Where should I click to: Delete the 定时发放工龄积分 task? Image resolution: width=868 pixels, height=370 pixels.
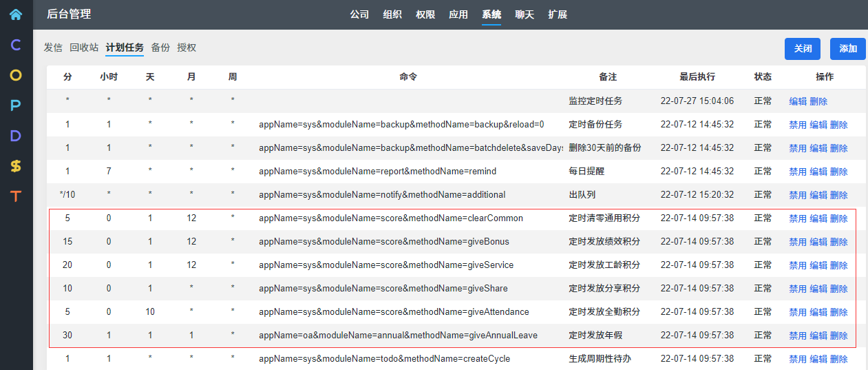(x=839, y=265)
